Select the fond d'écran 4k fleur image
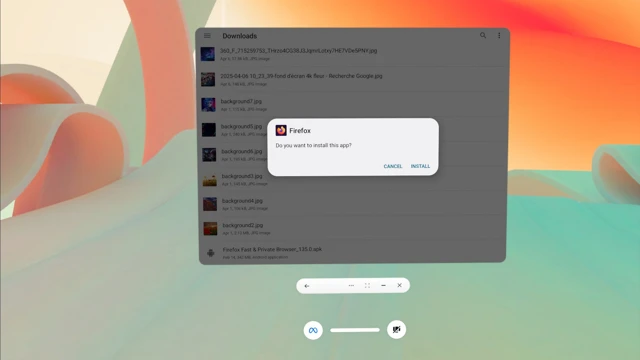Viewport: 640px width, 360px height. click(x=353, y=79)
